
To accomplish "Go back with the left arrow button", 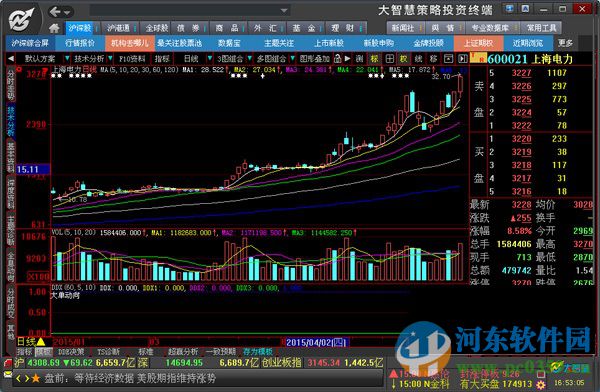I will point(55,12).
